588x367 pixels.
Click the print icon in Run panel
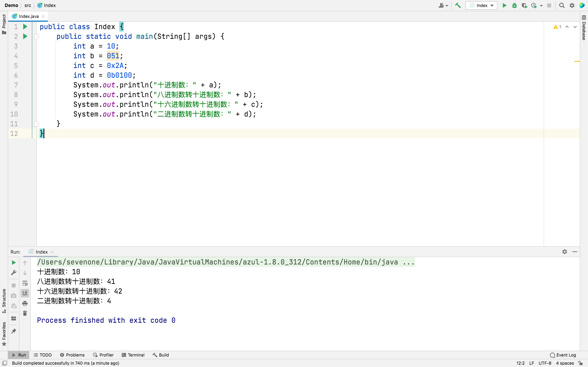[25, 303]
